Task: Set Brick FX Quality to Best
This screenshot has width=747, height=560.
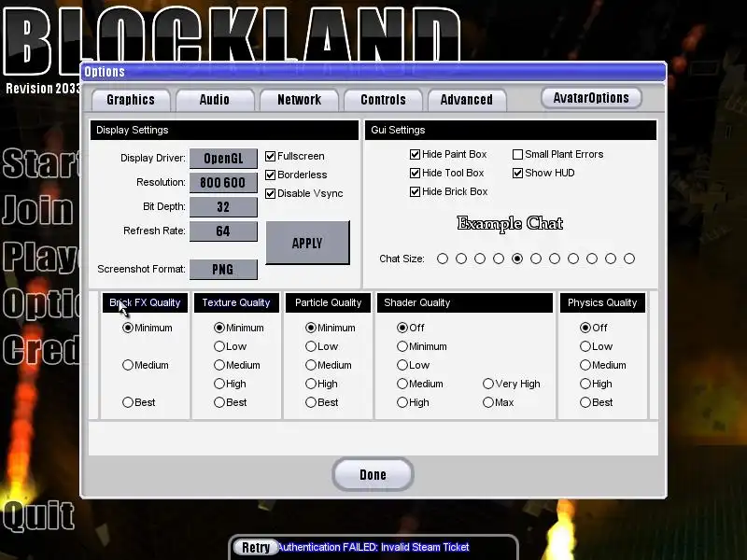Action: [128, 402]
